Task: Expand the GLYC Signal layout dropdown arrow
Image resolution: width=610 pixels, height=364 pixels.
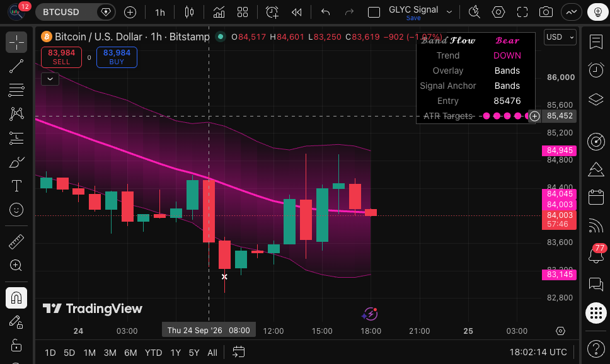Action: (449, 12)
